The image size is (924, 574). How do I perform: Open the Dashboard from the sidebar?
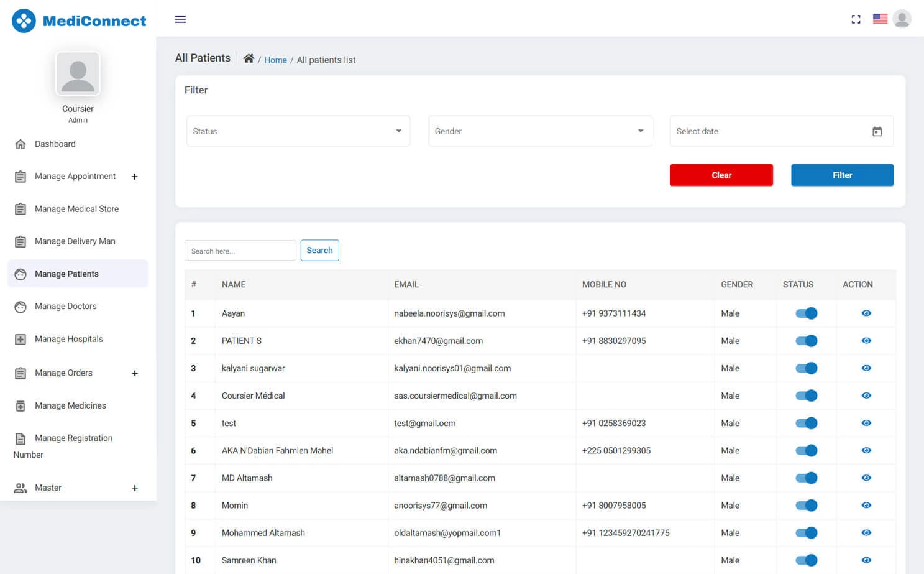[x=21, y=144]
